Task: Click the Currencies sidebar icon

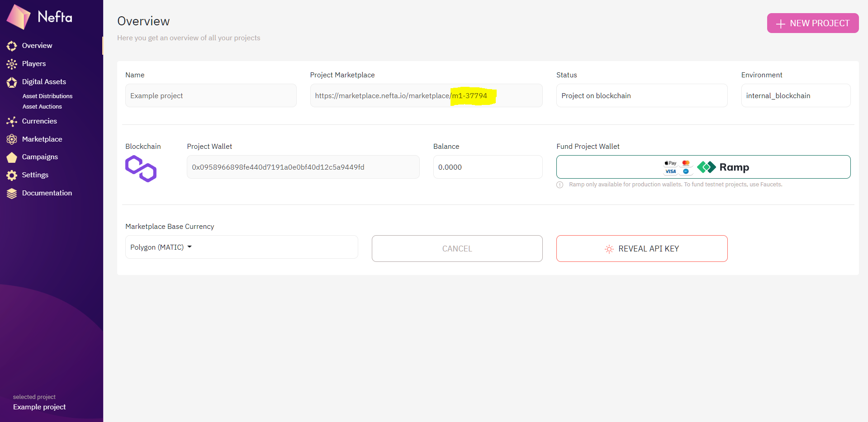Action: (12, 121)
